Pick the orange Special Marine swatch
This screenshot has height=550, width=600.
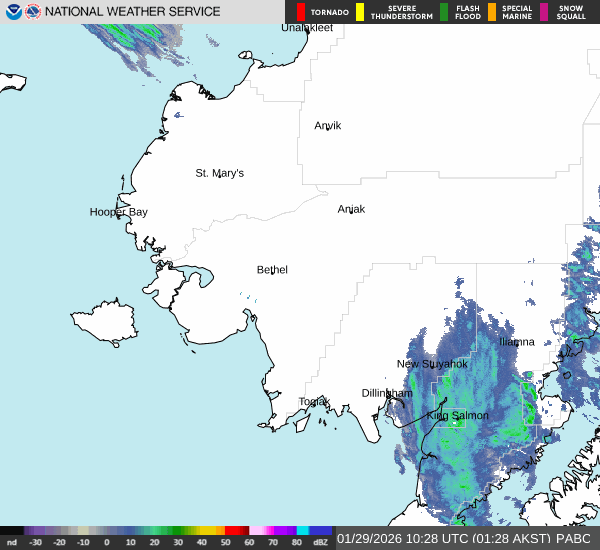click(492, 12)
